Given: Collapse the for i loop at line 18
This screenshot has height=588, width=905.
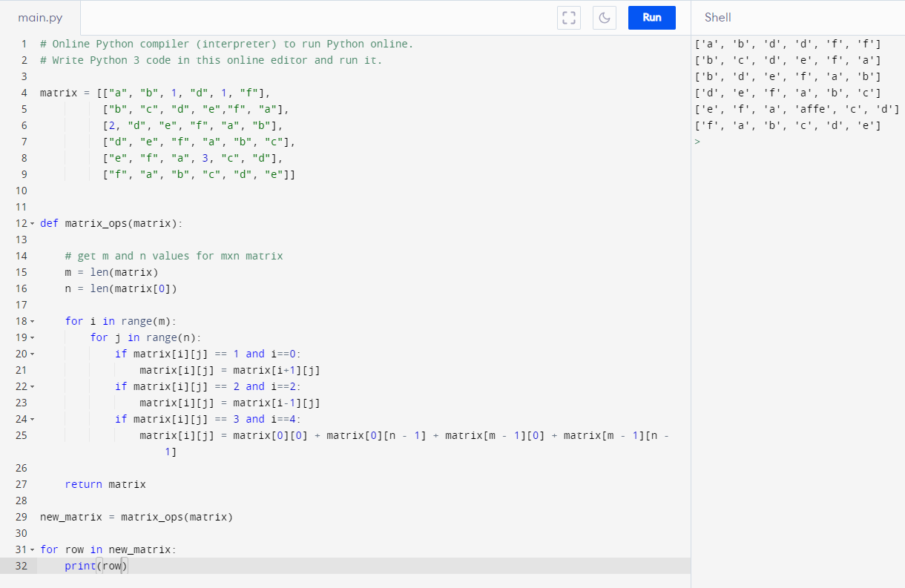Looking at the screenshot, I should [32, 321].
